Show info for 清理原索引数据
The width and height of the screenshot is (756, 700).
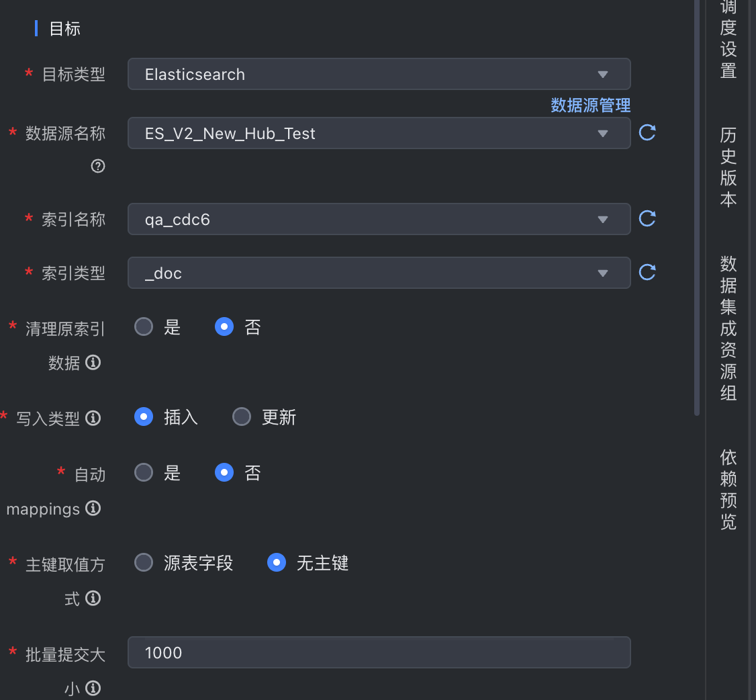coord(93,362)
